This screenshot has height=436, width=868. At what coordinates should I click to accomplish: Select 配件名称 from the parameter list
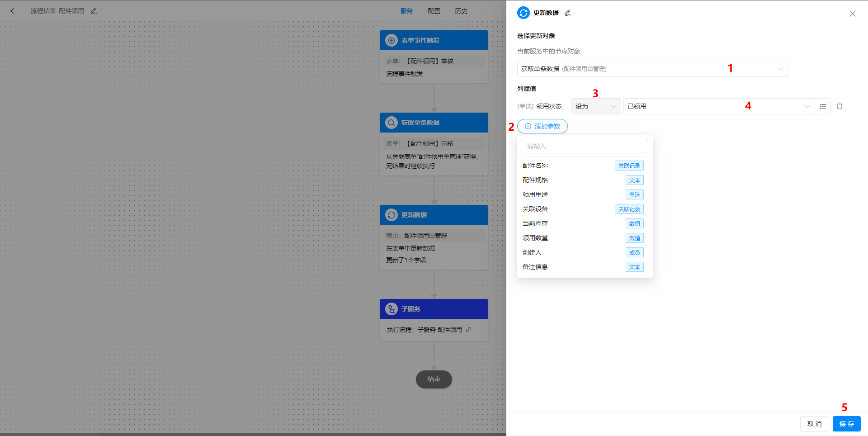tap(535, 166)
